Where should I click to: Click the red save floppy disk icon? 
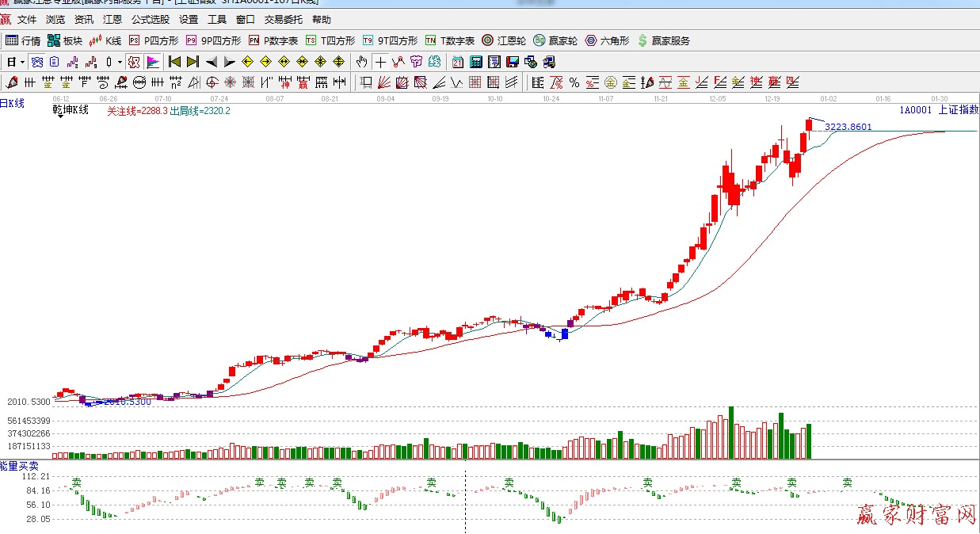(513, 62)
